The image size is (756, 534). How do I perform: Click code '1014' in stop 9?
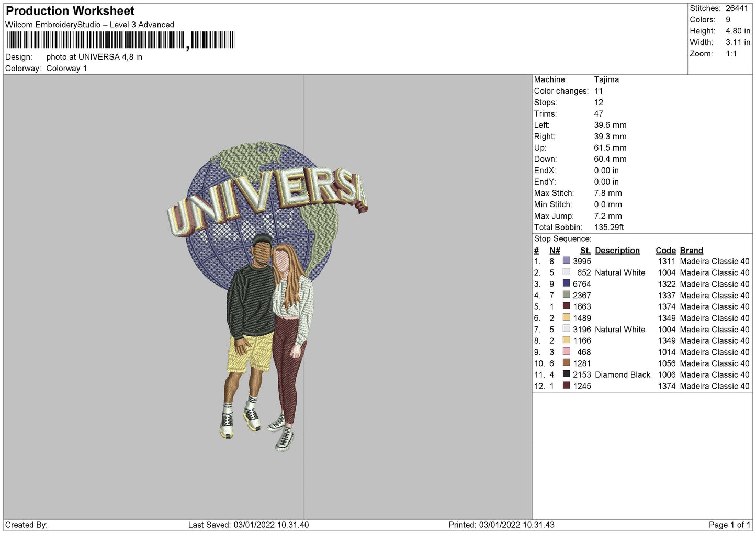point(667,352)
